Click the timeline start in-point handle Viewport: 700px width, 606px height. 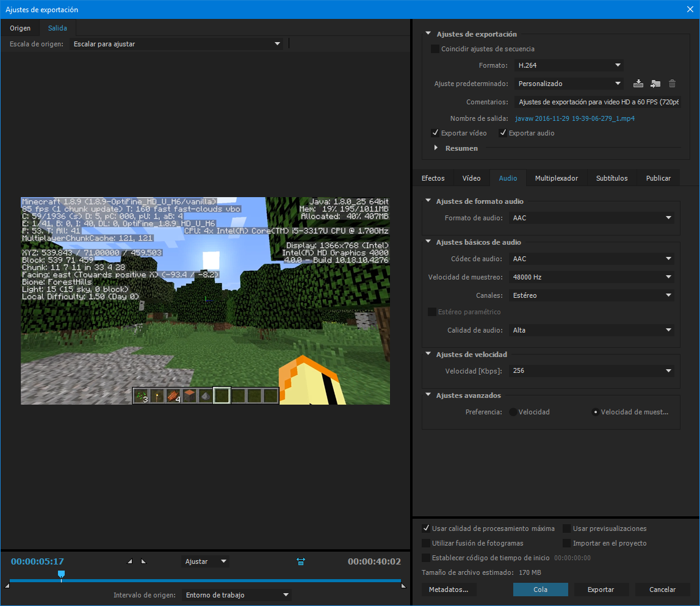(7, 585)
